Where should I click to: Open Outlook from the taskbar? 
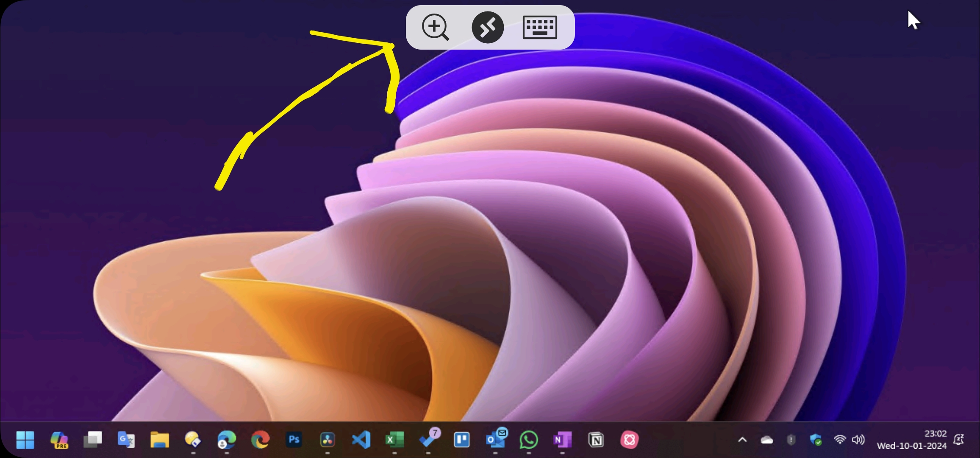click(496, 440)
